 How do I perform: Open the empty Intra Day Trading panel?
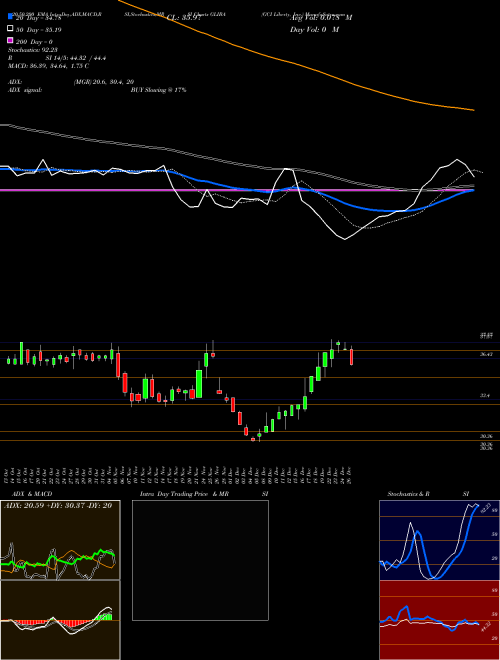[200, 560]
